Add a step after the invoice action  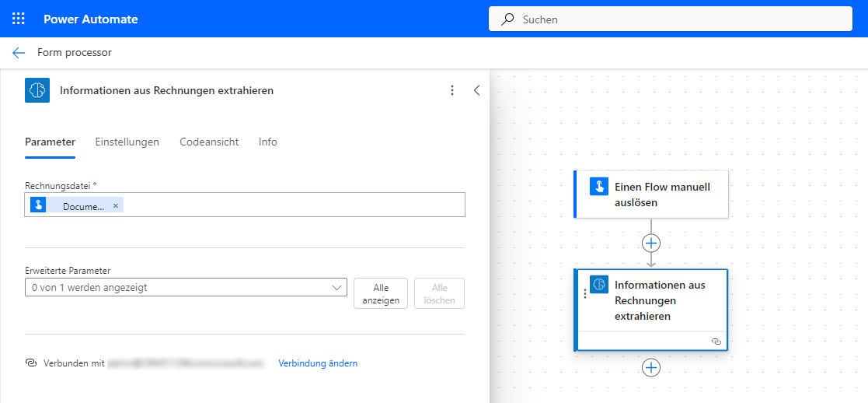tap(651, 367)
